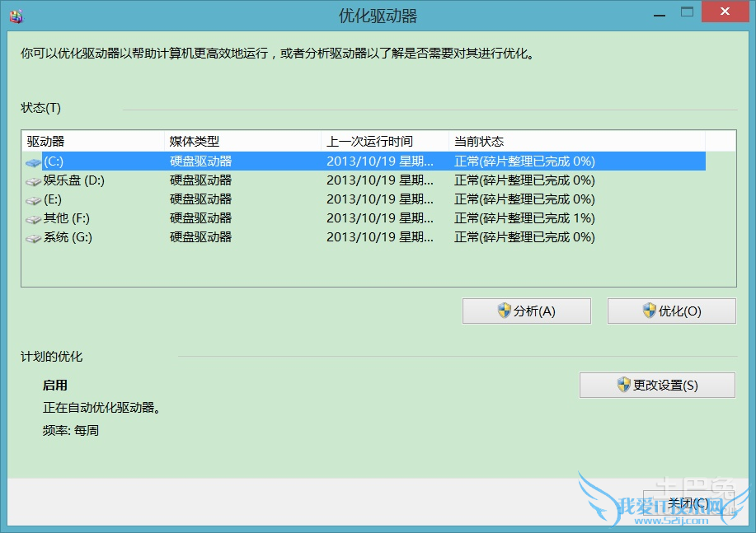The height and width of the screenshot is (533, 756).
Task: Select the 系统 (G:) drive icon
Action: pos(33,239)
